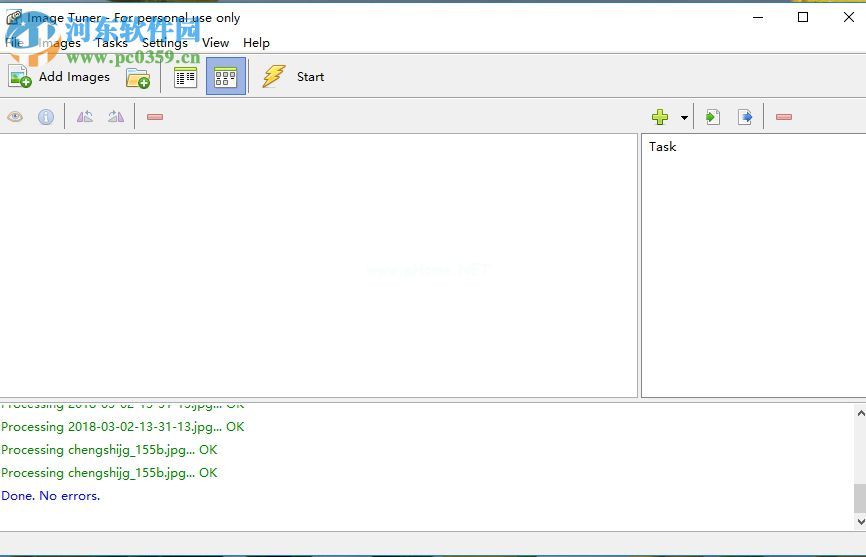This screenshot has width=866, height=557.
Task: Click the export tasks icon
Action: (745, 117)
